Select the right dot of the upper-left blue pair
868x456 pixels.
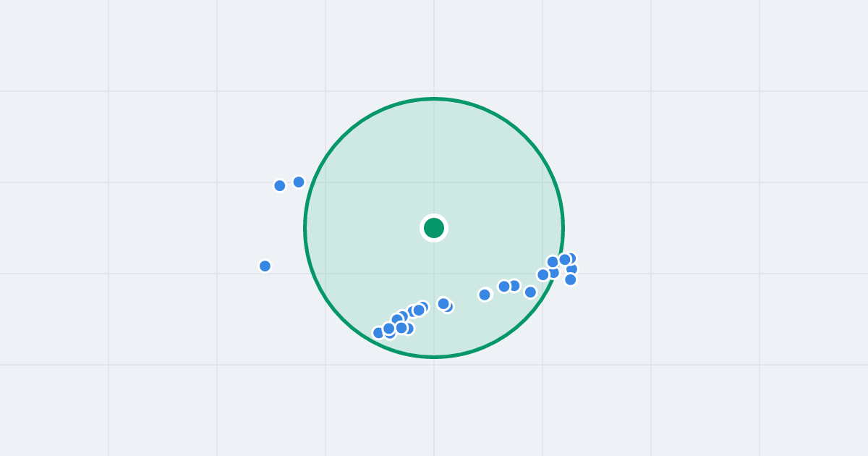click(x=299, y=182)
